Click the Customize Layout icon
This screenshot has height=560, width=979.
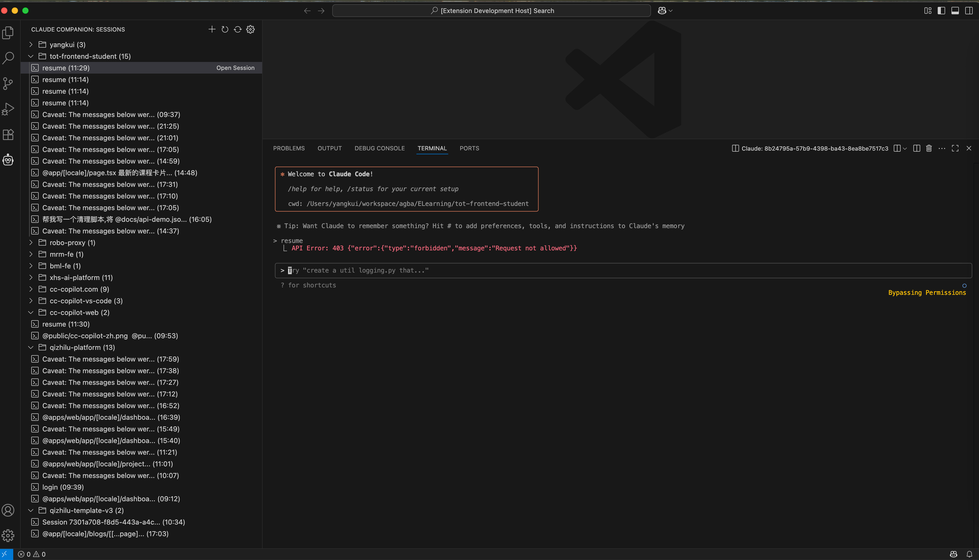point(928,11)
